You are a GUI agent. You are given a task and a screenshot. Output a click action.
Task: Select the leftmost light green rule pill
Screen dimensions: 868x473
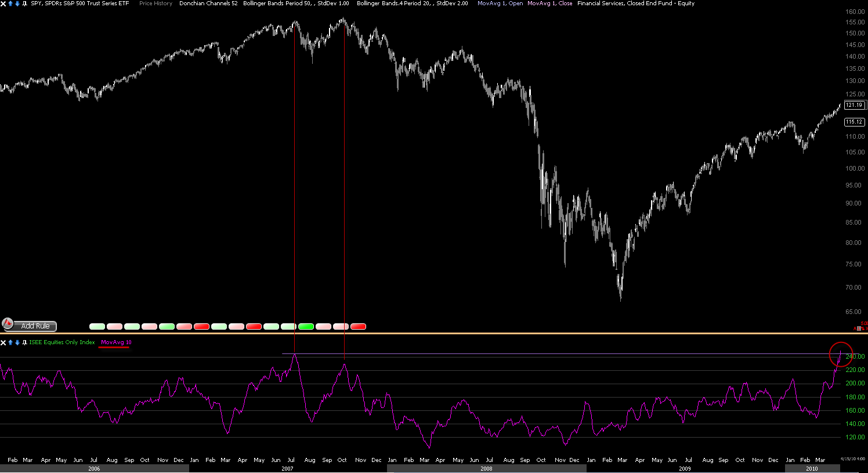(x=97, y=327)
